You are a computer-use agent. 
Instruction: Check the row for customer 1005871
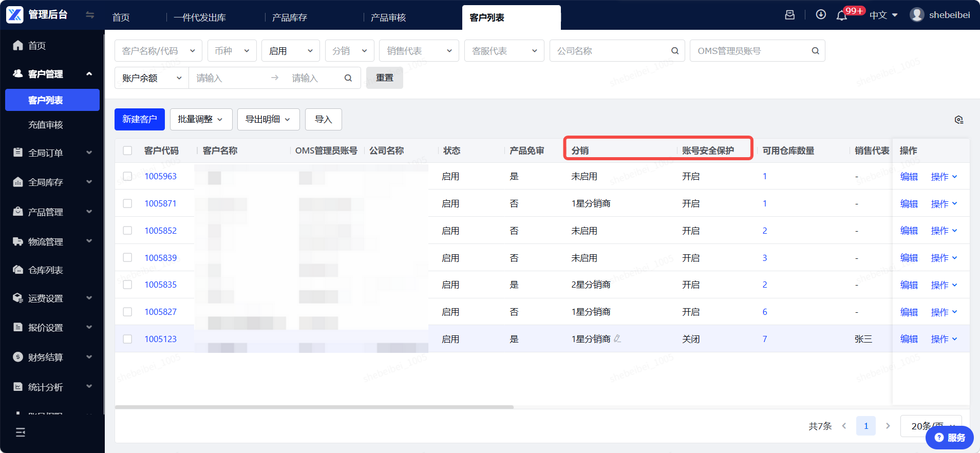click(127, 203)
